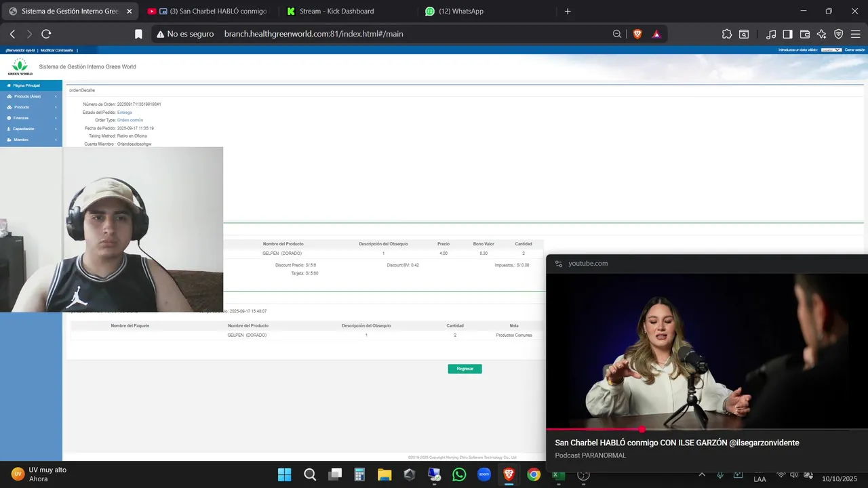Seek the YouTube video progress bar
The width and height of the screenshot is (868, 488).
pos(707,429)
